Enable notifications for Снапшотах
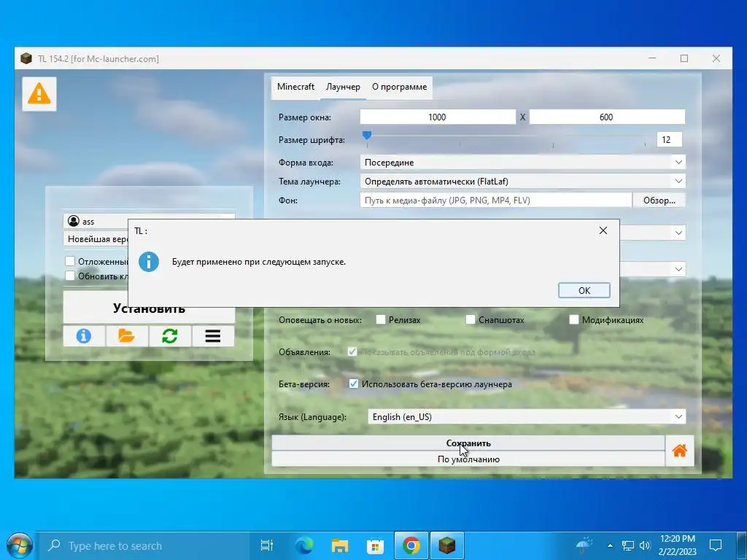 pyautogui.click(x=471, y=319)
